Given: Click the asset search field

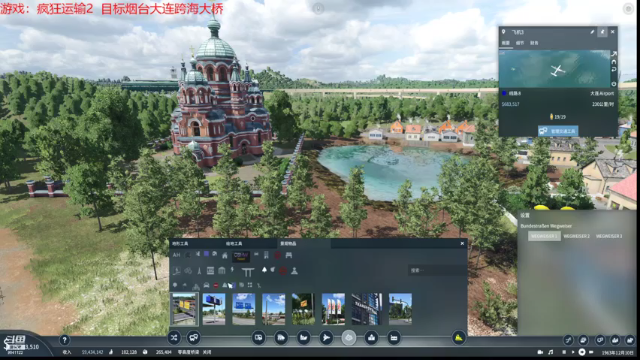Looking at the screenshot, I should [x=437, y=270].
